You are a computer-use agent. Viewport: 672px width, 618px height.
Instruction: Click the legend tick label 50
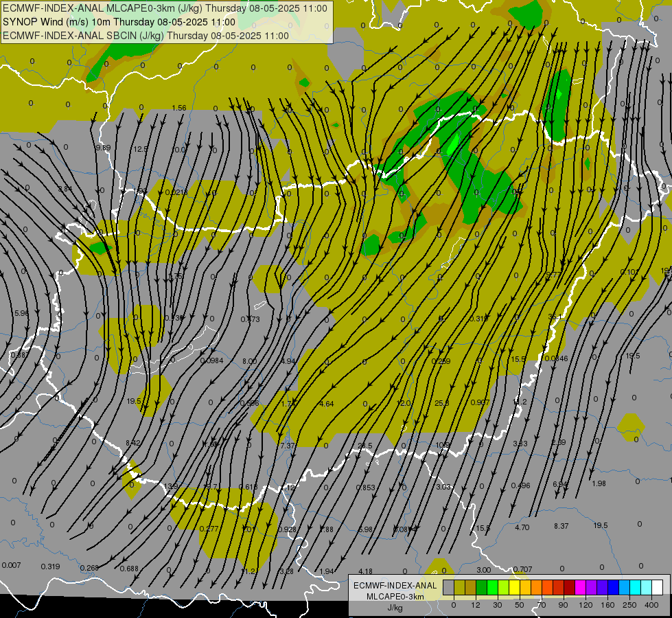[x=520, y=605]
